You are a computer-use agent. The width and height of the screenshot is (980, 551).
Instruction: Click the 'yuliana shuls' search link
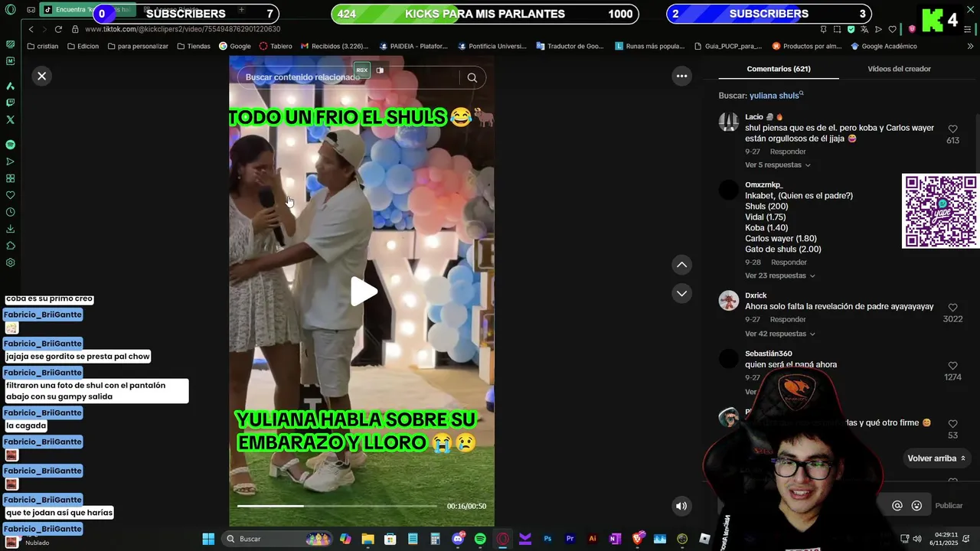pos(776,96)
